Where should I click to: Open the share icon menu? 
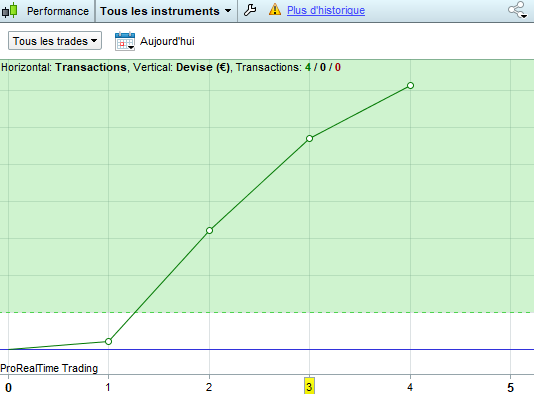tap(518, 10)
